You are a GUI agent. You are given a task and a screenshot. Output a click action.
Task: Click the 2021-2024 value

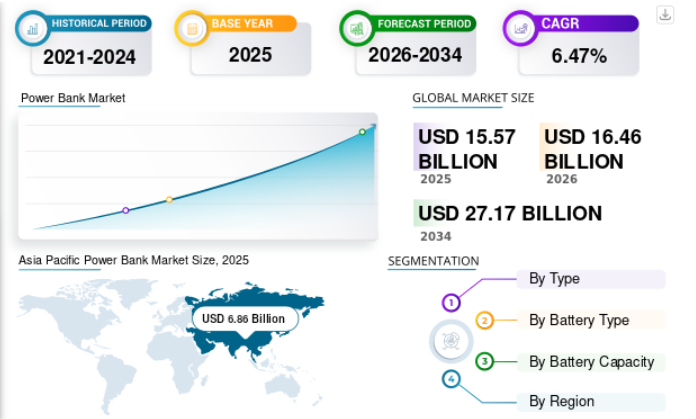(x=89, y=57)
